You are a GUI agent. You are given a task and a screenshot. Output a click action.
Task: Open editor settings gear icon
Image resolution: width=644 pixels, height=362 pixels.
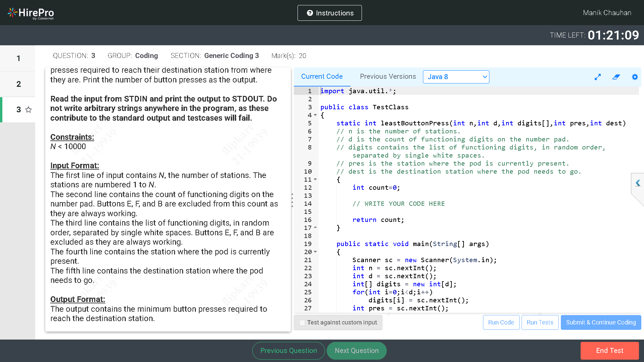635,77
